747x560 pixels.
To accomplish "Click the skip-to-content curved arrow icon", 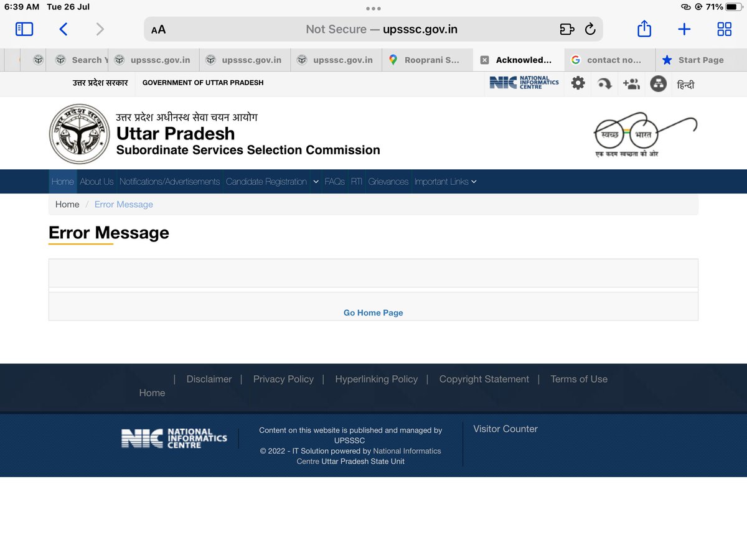I will point(604,83).
